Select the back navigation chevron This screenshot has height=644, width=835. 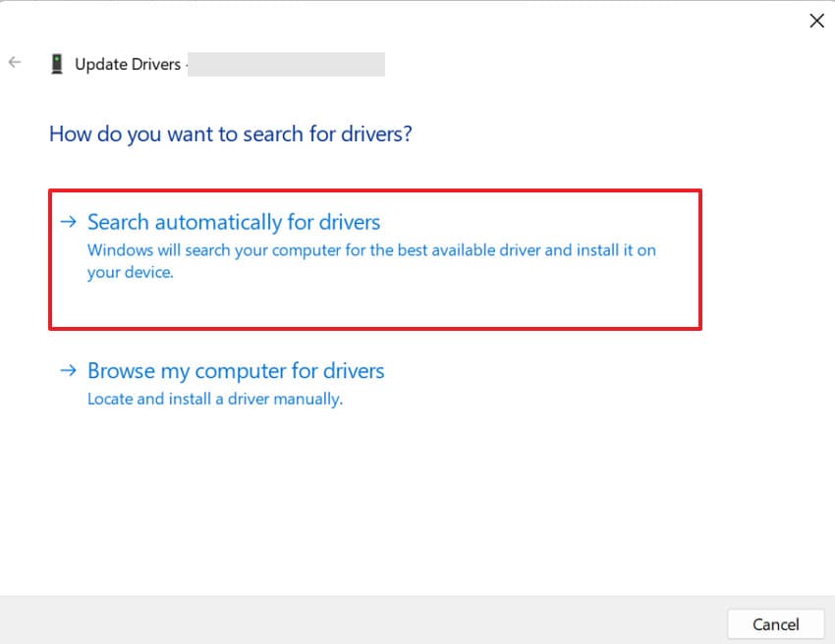15,62
